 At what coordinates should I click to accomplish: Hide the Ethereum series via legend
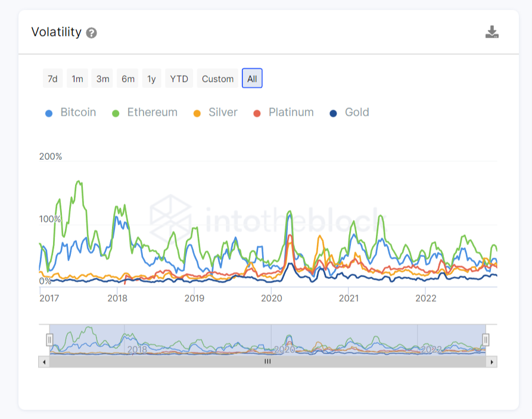click(x=145, y=112)
